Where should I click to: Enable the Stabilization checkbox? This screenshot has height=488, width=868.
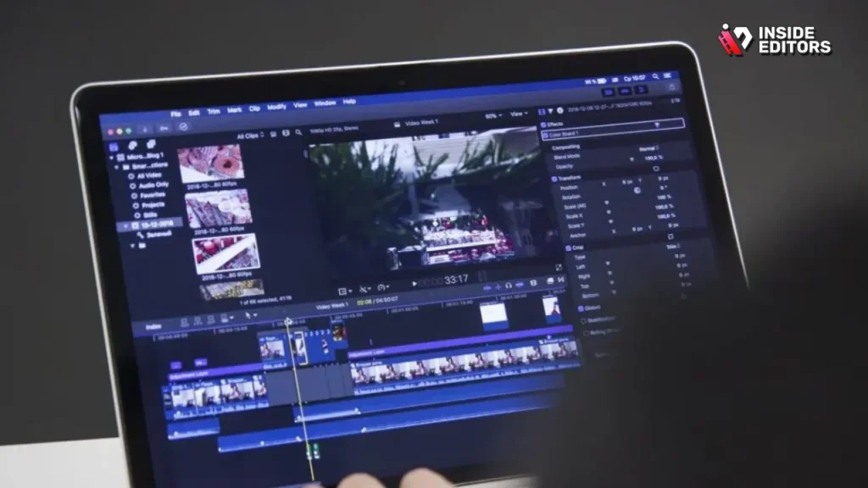[x=583, y=320]
